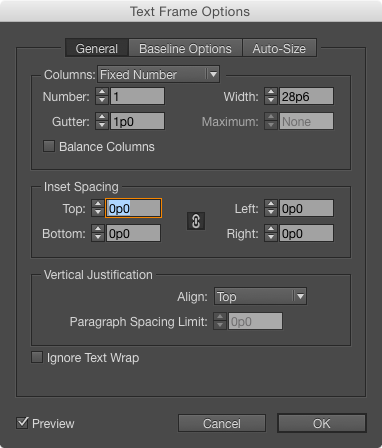Uncheck the Preview checkbox
The image size is (382, 448).
pyautogui.click(x=22, y=423)
